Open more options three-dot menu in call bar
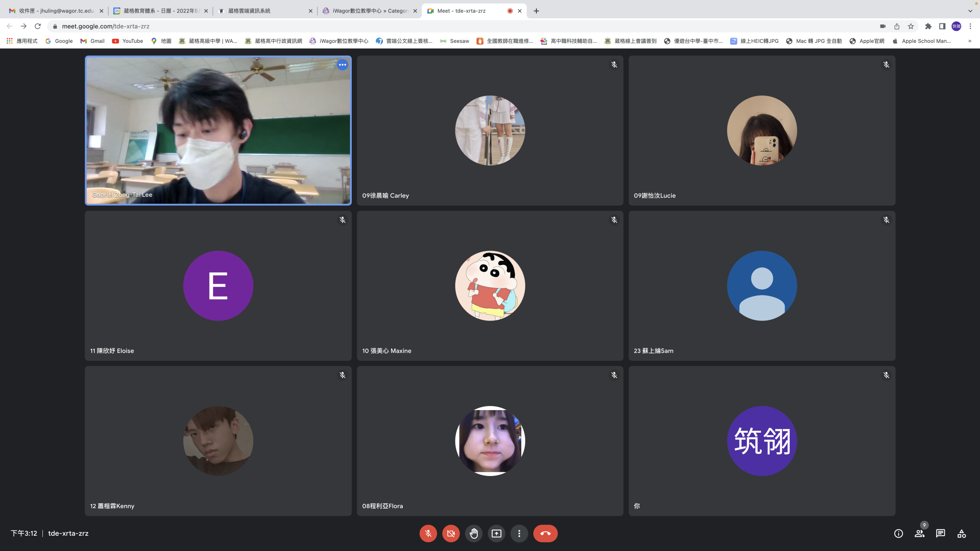Image resolution: width=980 pixels, height=551 pixels. (519, 533)
